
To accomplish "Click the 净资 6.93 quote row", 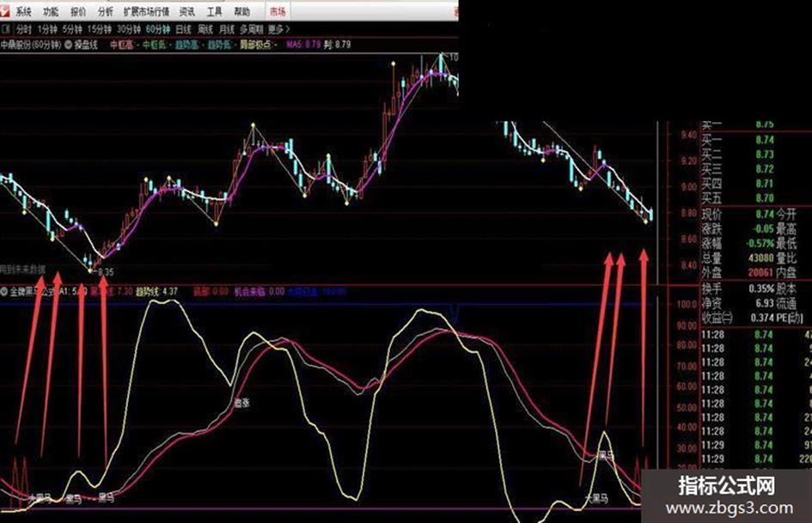I will (738, 303).
